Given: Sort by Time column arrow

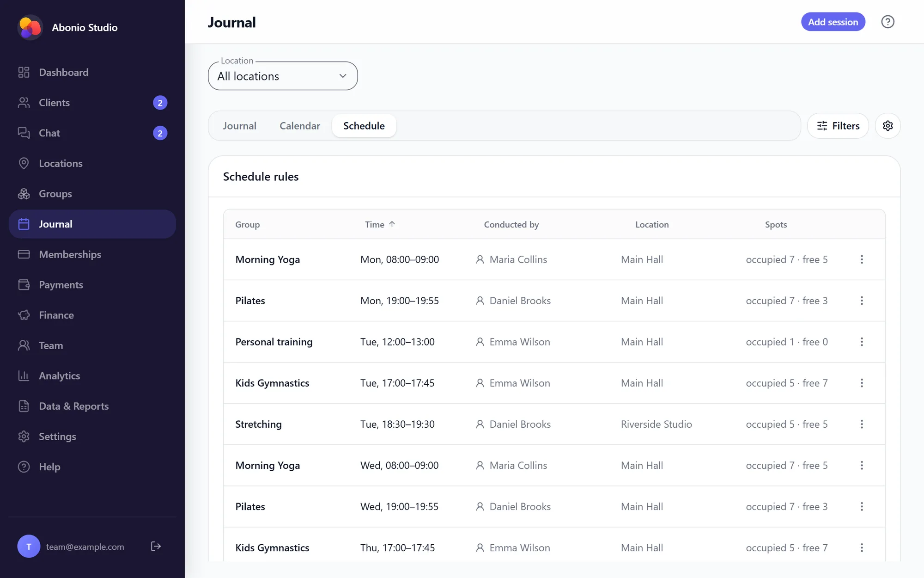Looking at the screenshot, I should coord(392,224).
